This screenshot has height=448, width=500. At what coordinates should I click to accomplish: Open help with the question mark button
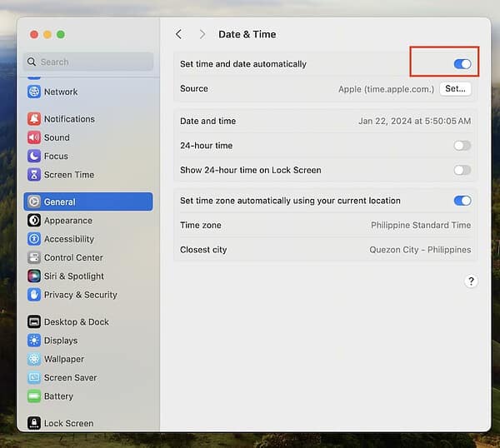470,281
